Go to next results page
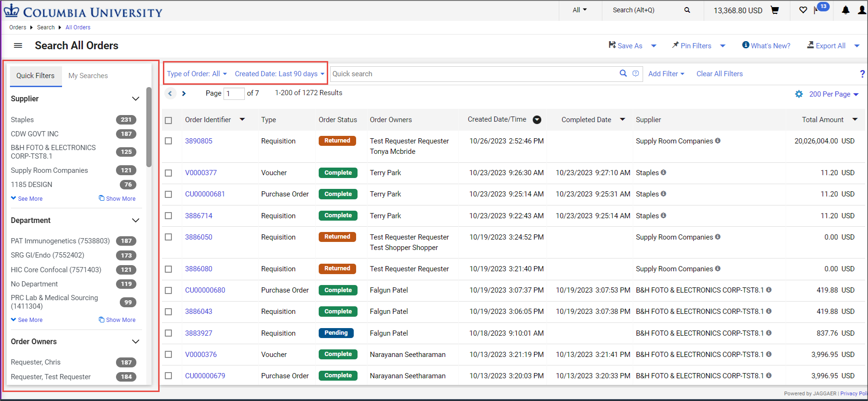Image resolution: width=868 pixels, height=401 pixels. (184, 93)
